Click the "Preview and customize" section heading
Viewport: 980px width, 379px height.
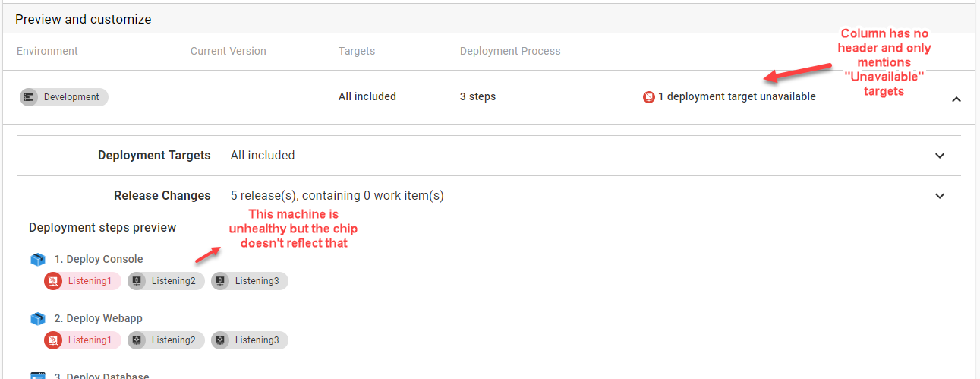point(84,19)
